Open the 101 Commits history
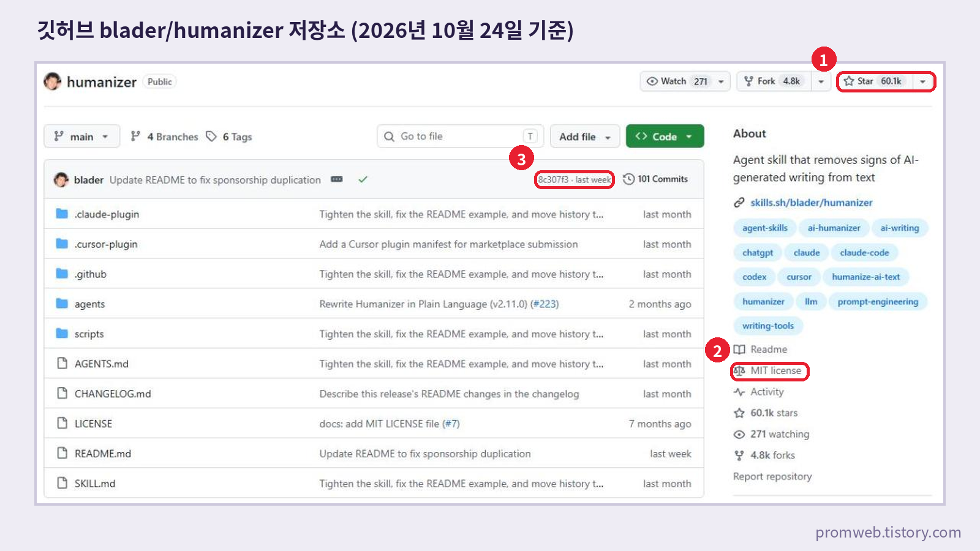 coord(655,179)
